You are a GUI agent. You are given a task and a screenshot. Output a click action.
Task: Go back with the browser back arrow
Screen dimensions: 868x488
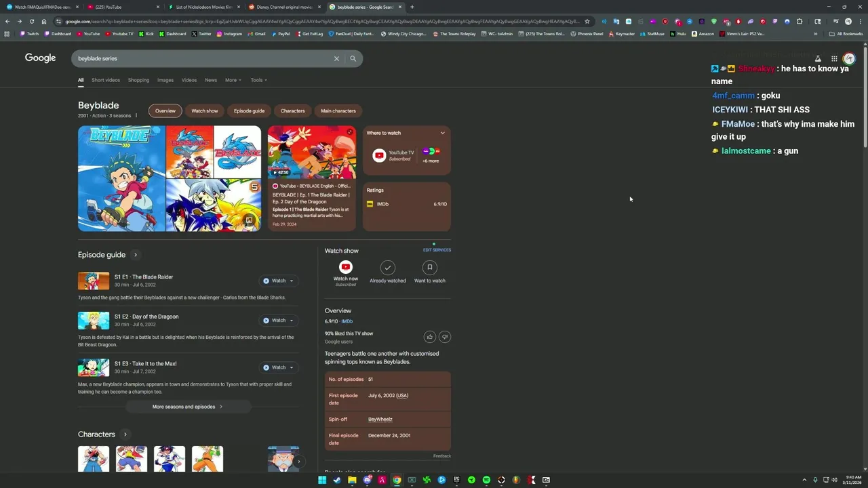point(7,21)
